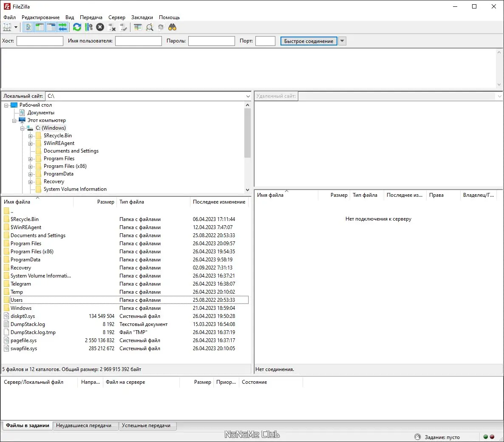Refresh file and folder lists

coord(77,27)
